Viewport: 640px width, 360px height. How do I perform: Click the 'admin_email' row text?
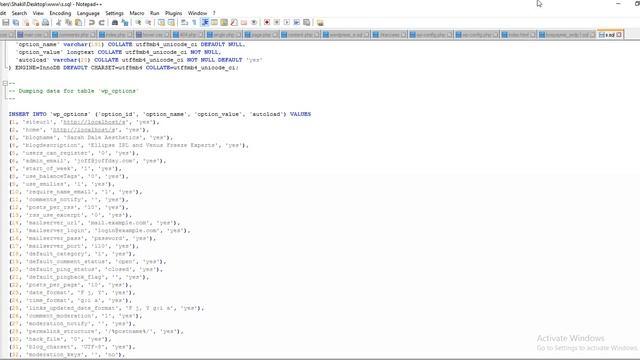tap(88, 161)
